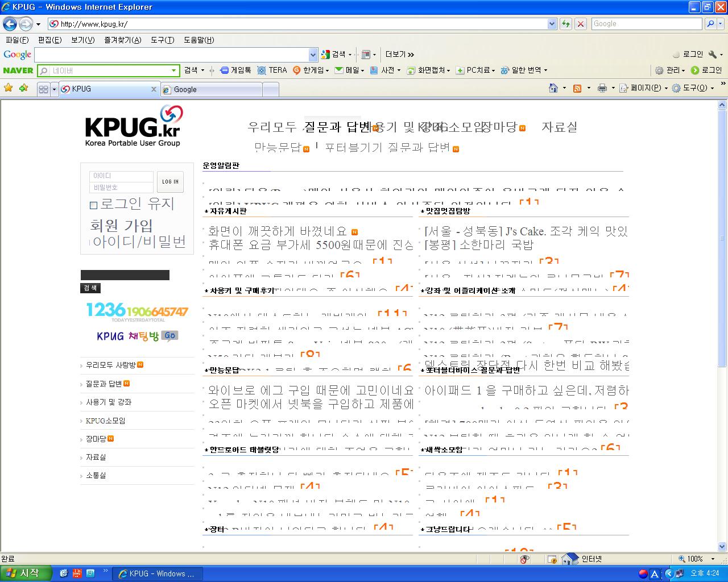The height and width of the screenshot is (582, 728).
Task: Open 도구(T) menu
Action: [162, 40]
